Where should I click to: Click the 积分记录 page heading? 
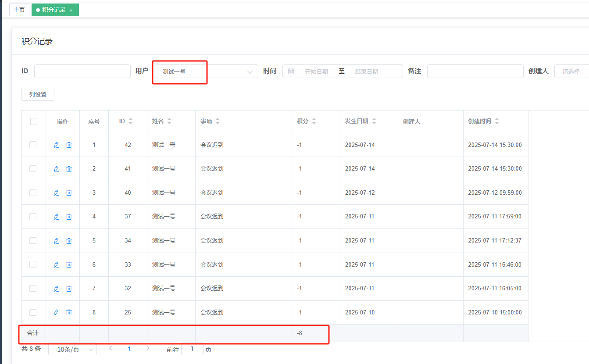click(x=37, y=41)
